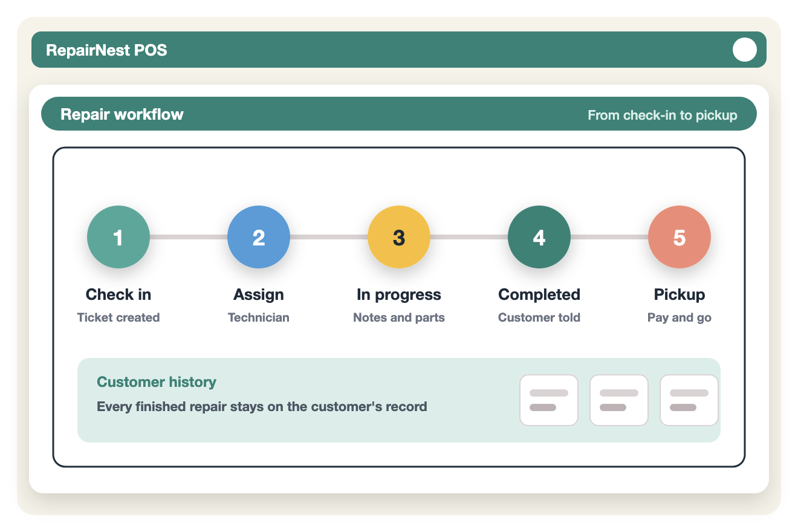Click the "Pay and go" caption

[680, 317]
